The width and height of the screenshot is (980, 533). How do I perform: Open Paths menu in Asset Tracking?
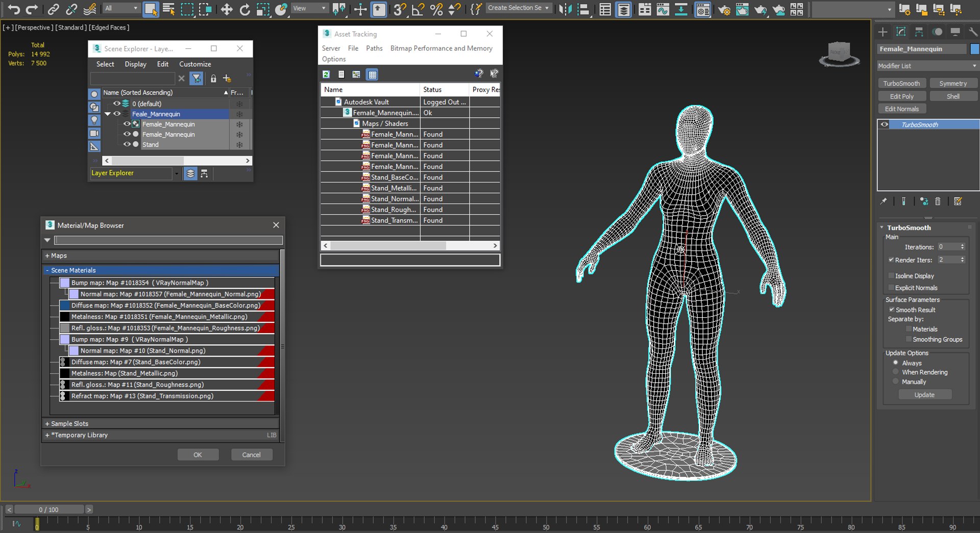click(x=374, y=48)
